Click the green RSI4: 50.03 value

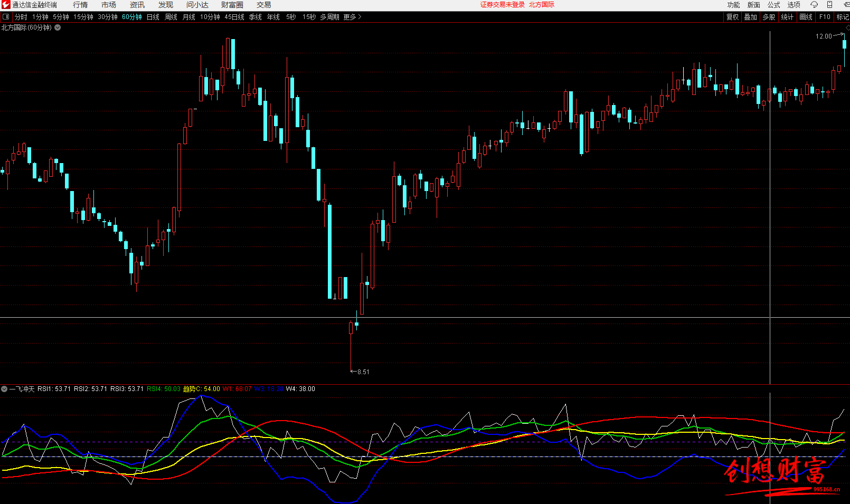(164, 389)
